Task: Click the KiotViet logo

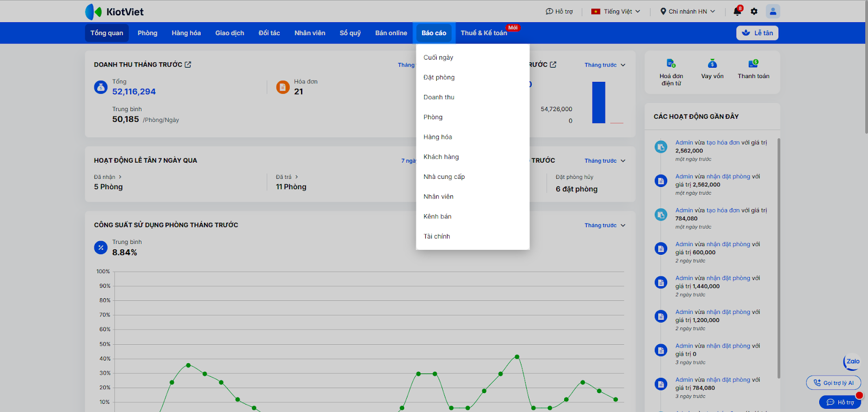Action: 114,11
